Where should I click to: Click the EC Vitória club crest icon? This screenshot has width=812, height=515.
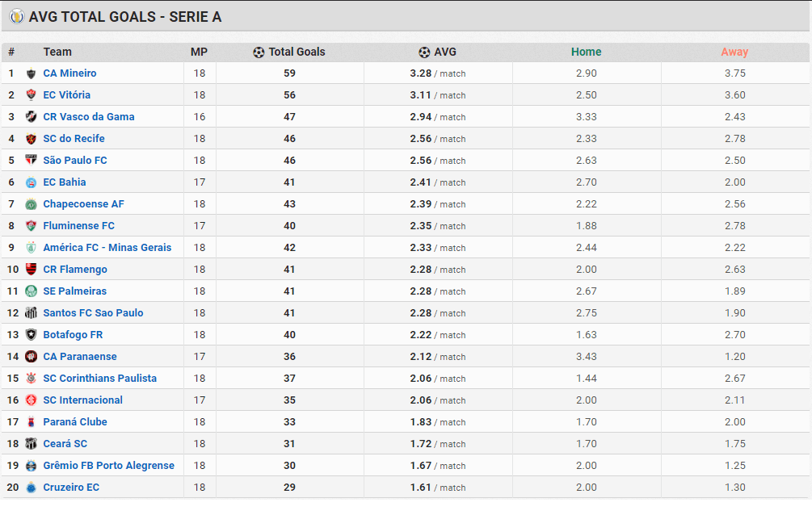31,95
